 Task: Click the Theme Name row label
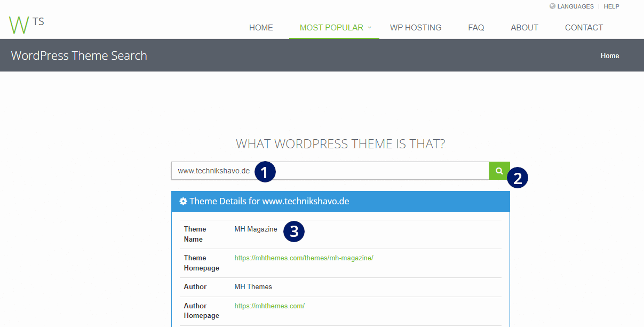pyautogui.click(x=195, y=234)
